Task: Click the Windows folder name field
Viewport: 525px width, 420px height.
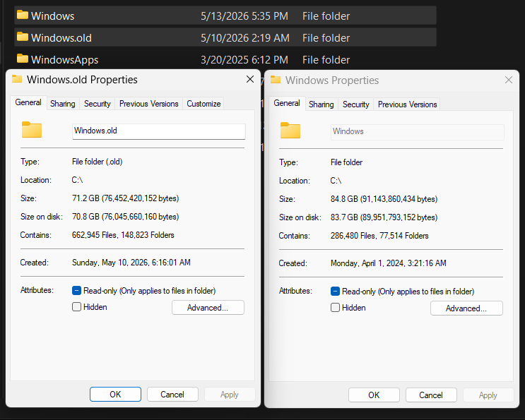Action: click(417, 132)
